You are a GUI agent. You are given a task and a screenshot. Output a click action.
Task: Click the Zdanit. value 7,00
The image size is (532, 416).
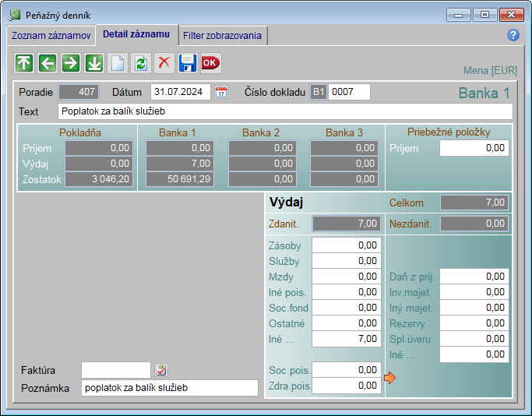pyautogui.click(x=347, y=224)
